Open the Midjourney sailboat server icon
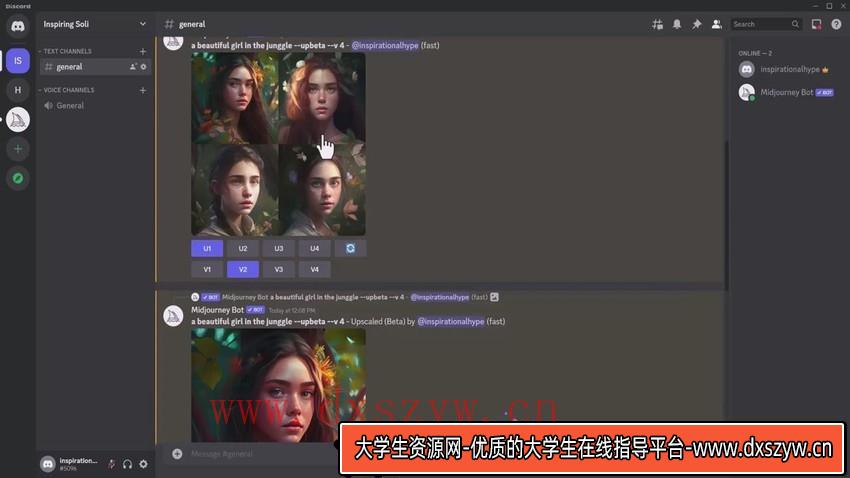 18,119
